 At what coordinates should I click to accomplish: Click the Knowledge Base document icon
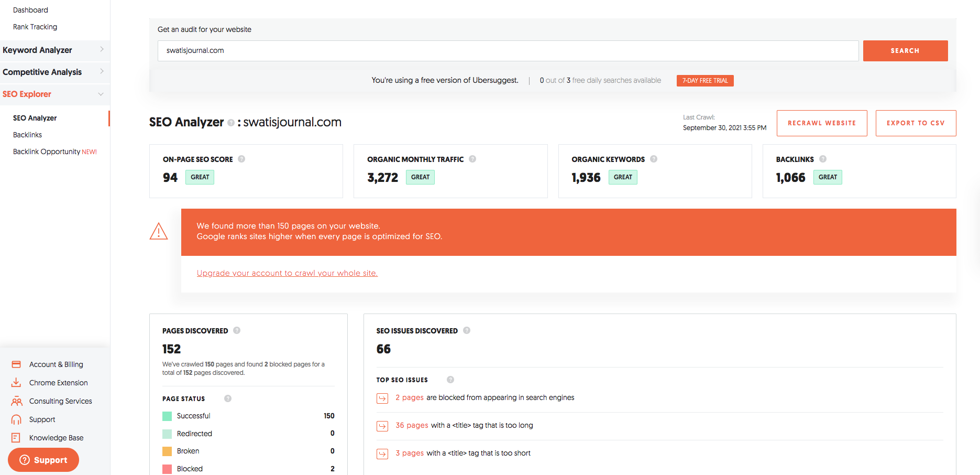(x=16, y=438)
